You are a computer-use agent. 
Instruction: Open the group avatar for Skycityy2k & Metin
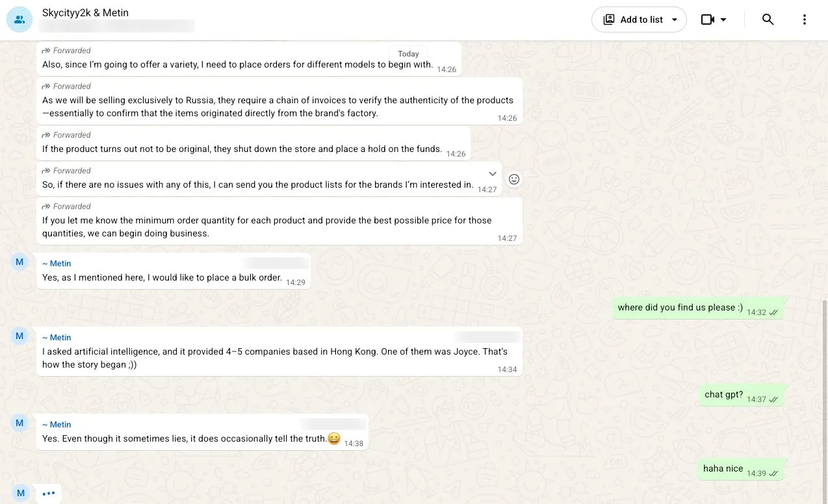[x=19, y=19]
